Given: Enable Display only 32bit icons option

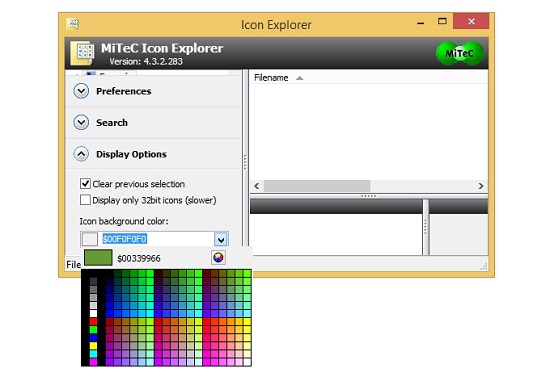Looking at the screenshot, I should (x=85, y=200).
